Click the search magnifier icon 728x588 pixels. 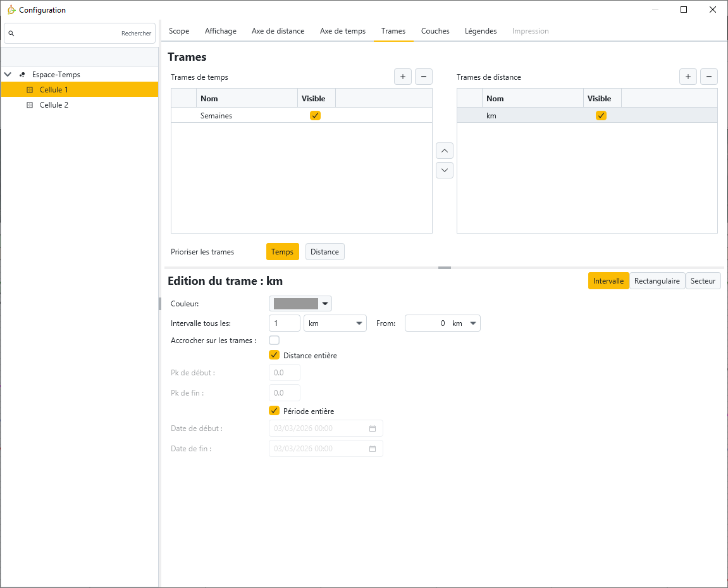[x=11, y=34]
